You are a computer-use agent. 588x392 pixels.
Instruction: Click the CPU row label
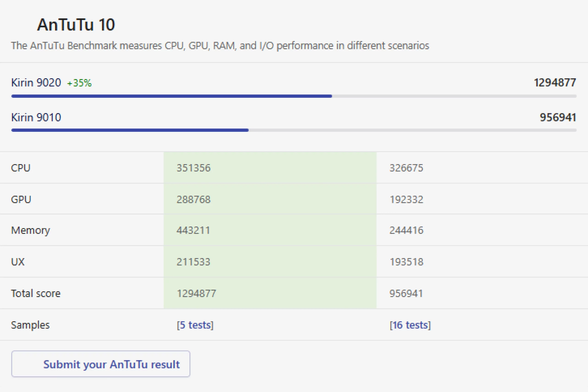coord(21,168)
